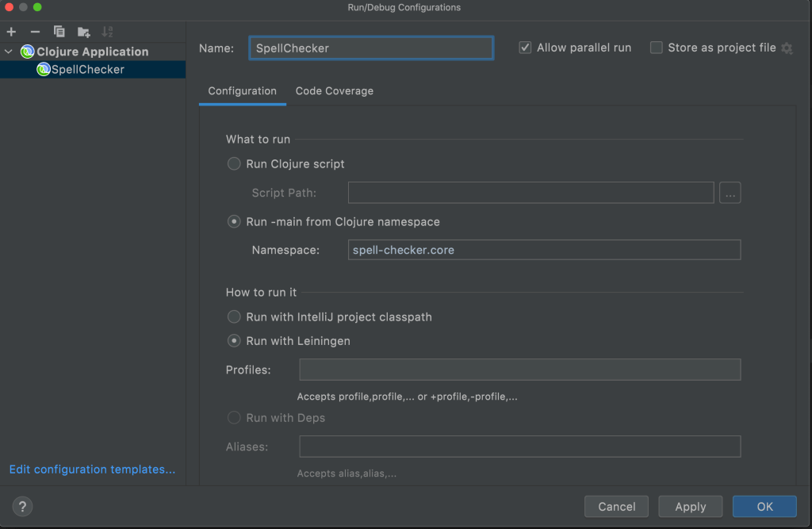Screen dimensions: 812x529
Task: Select SpellChecker configuration in the tree
Action: pos(87,70)
